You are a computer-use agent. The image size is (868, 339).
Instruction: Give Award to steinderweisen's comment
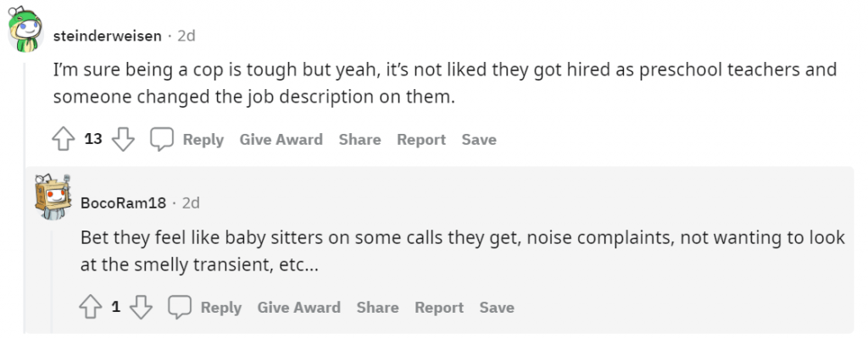[281, 140]
